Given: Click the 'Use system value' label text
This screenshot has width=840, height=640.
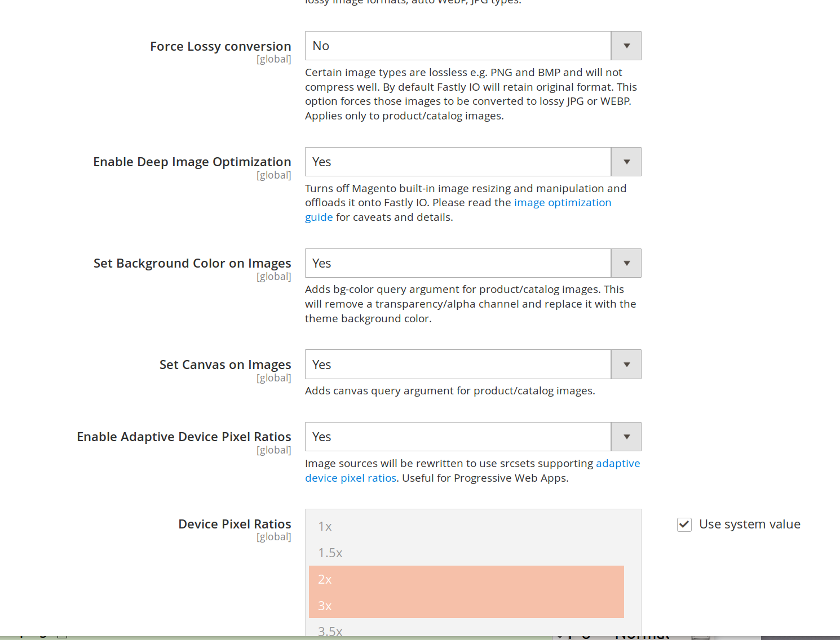Looking at the screenshot, I should (749, 525).
